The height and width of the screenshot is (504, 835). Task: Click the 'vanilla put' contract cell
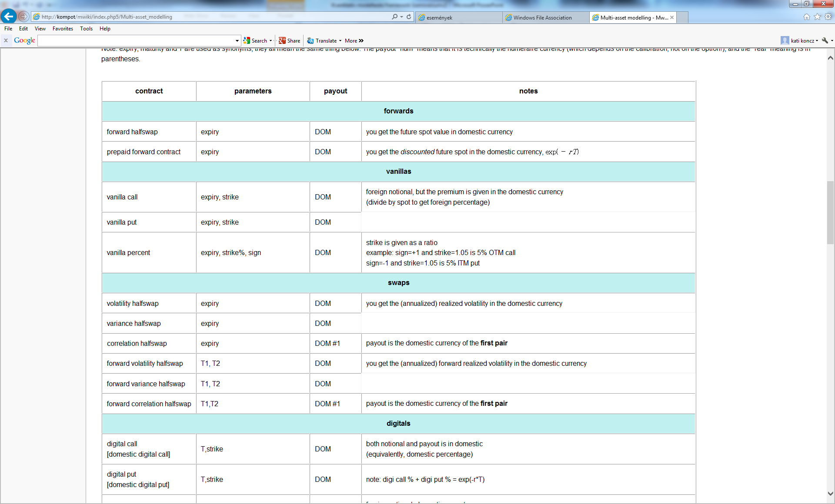149,222
